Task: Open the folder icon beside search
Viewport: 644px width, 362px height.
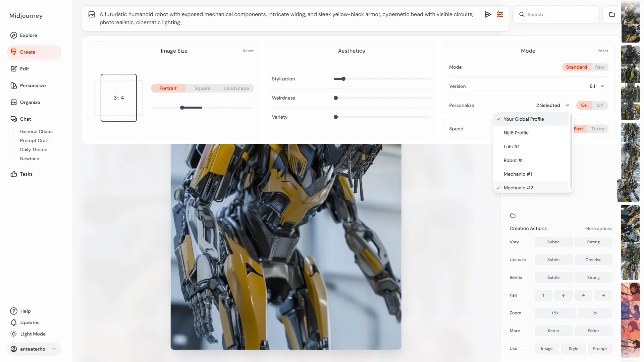Action: point(612,14)
